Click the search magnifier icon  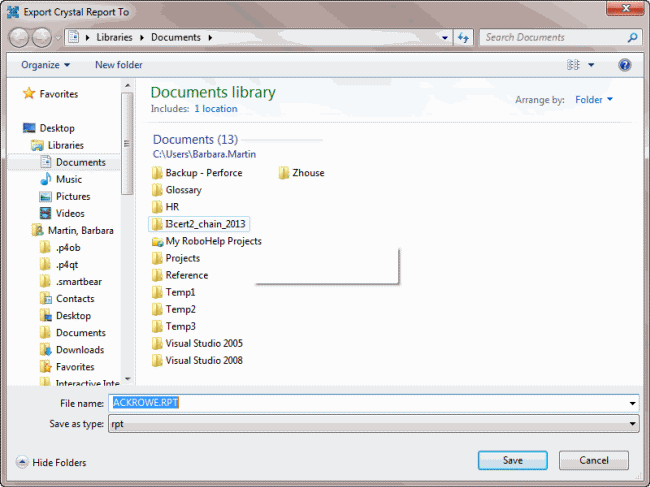pos(632,38)
